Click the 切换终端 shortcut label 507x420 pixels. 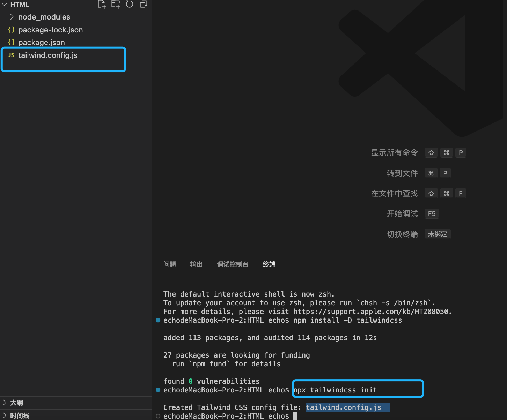(x=402, y=234)
